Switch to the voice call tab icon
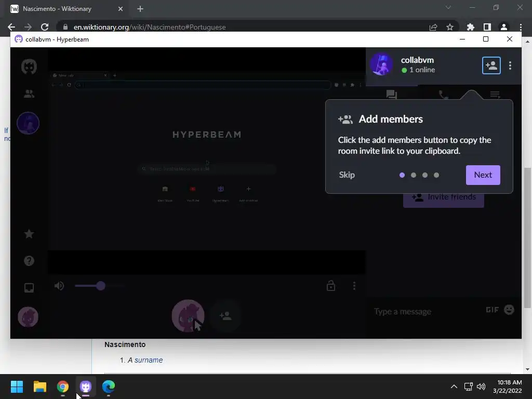This screenshot has width=532, height=399. [443, 95]
